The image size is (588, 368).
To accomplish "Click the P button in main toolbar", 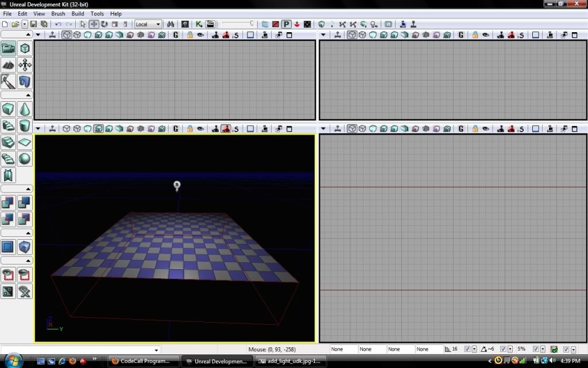I will (286, 24).
